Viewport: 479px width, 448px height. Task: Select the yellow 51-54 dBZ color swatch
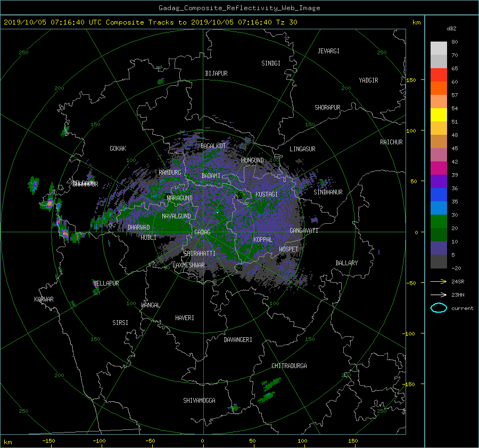click(x=439, y=115)
